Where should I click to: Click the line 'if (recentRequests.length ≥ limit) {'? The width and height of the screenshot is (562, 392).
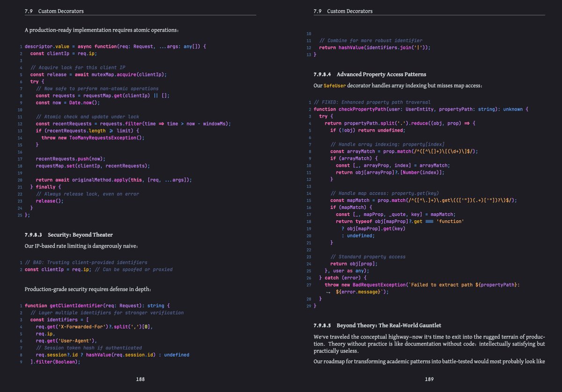(88, 131)
